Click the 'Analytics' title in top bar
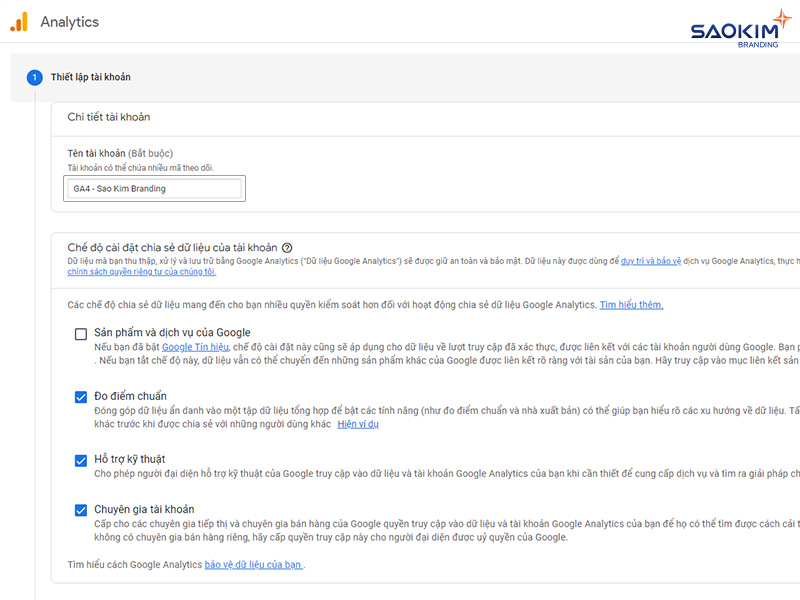The image size is (800, 600). (68, 21)
